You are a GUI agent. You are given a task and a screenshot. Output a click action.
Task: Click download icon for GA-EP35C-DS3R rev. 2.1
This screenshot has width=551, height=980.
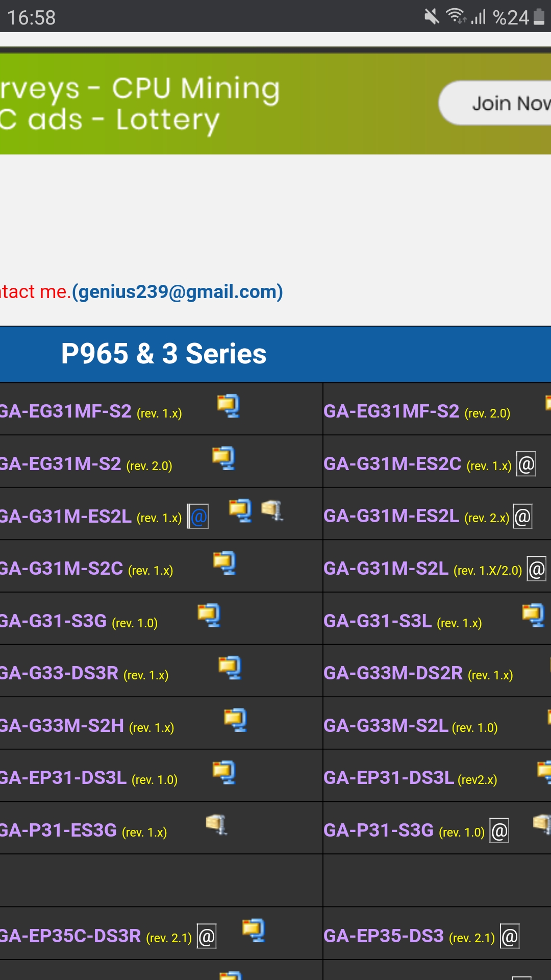[254, 930]
